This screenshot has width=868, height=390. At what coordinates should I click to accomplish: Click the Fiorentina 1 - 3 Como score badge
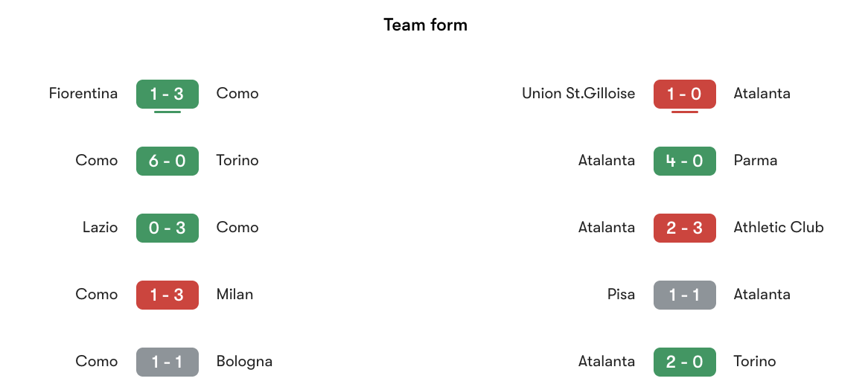click(167, 94)
